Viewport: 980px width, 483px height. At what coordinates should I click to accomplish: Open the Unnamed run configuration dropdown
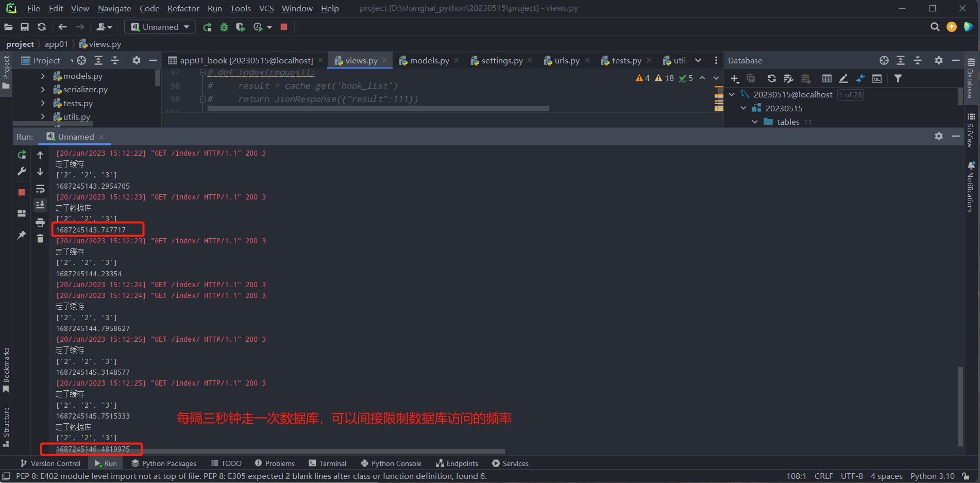click(160, 27)
